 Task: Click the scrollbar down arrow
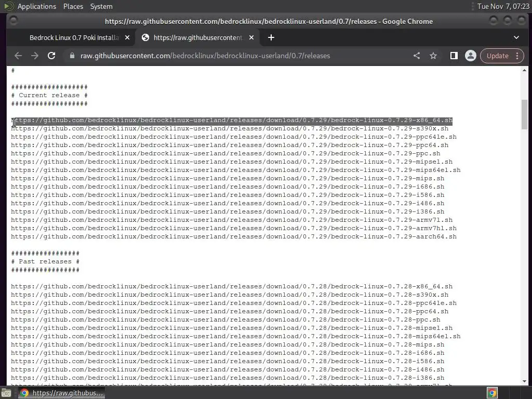(x=525, y=381)
